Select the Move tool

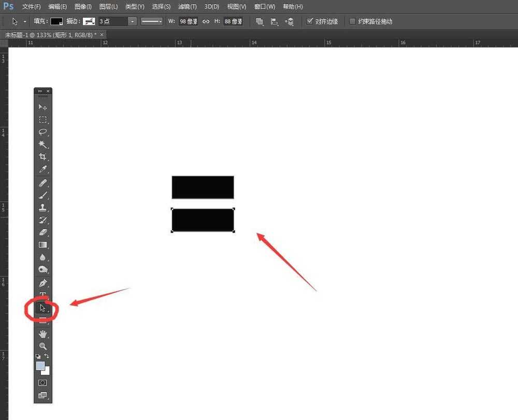(43, 107)
